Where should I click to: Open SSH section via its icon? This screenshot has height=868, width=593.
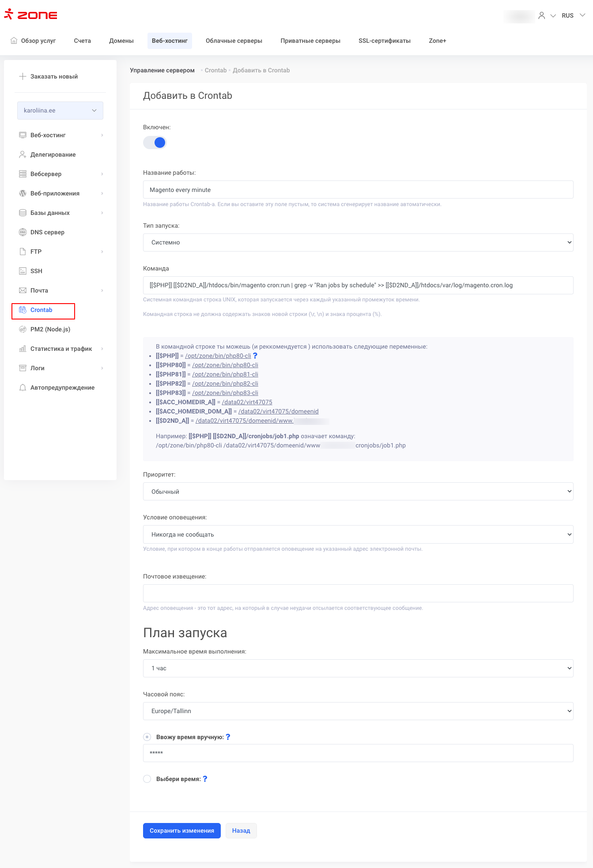tap(23, 271)
